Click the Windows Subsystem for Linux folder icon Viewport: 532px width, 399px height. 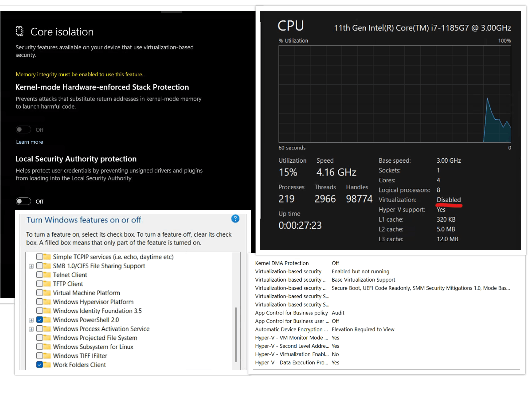click(47, 347)
